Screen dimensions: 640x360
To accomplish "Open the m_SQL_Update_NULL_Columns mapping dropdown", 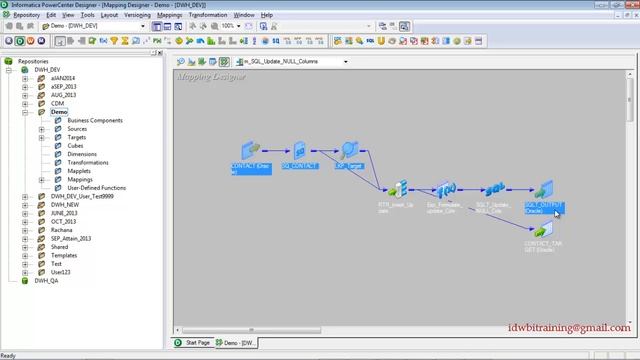I will [x=346, y=62].
